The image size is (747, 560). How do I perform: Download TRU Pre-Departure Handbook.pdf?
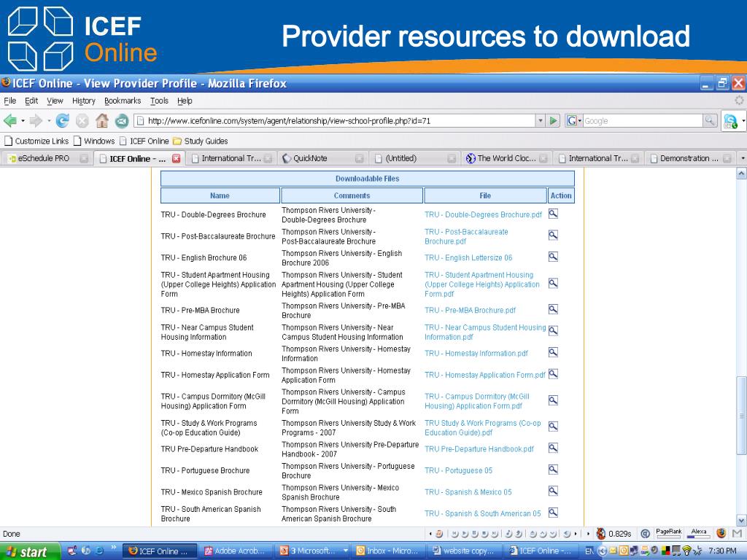coord(479,449)
